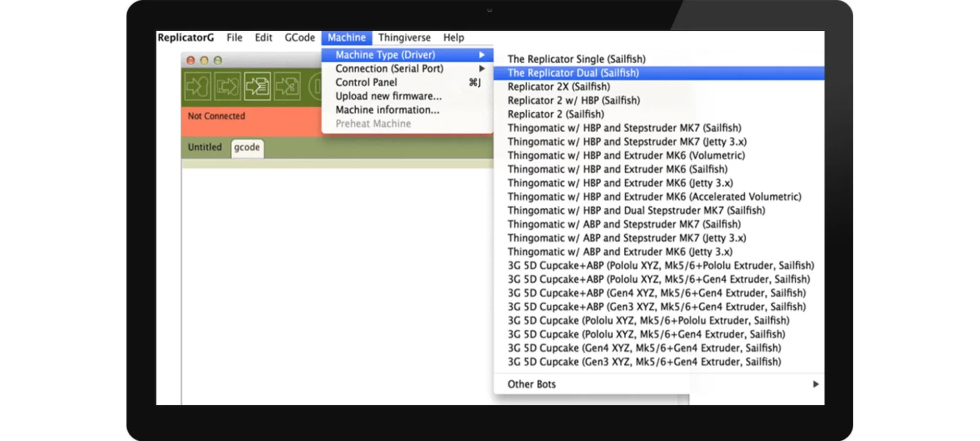Expand the Connection (Serial Port) submenu arrow

coord(481,68)
